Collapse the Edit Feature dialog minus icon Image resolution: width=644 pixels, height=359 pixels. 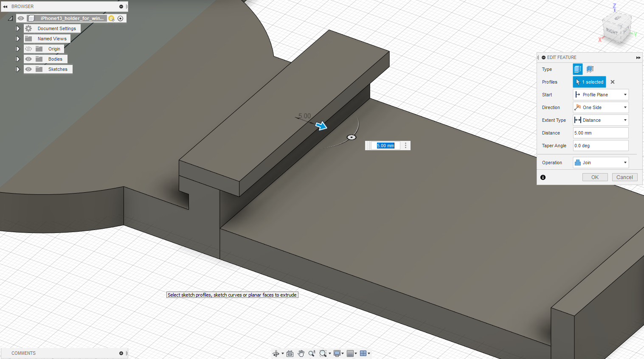point(543,57)
